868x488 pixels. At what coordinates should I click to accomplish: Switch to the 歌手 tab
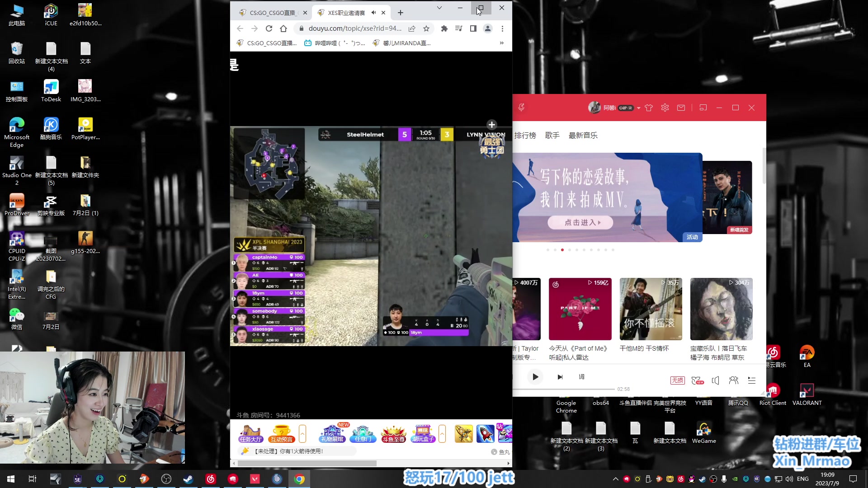click(x=552, y=135)
